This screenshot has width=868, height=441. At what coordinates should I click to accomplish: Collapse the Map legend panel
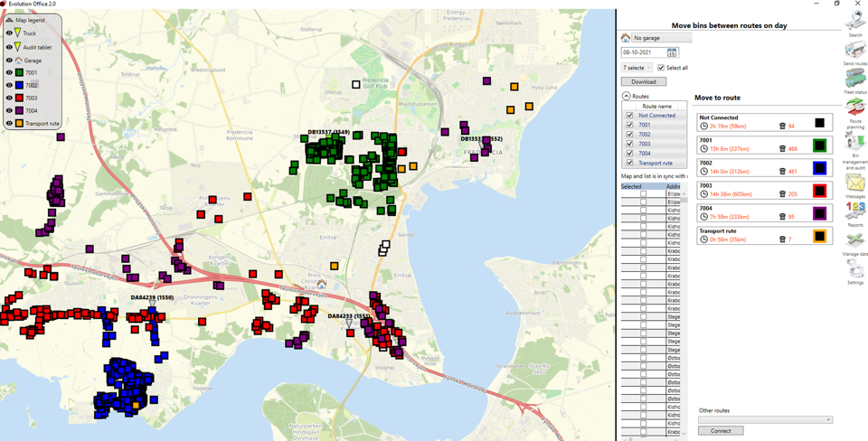click(x=9, y=20)
